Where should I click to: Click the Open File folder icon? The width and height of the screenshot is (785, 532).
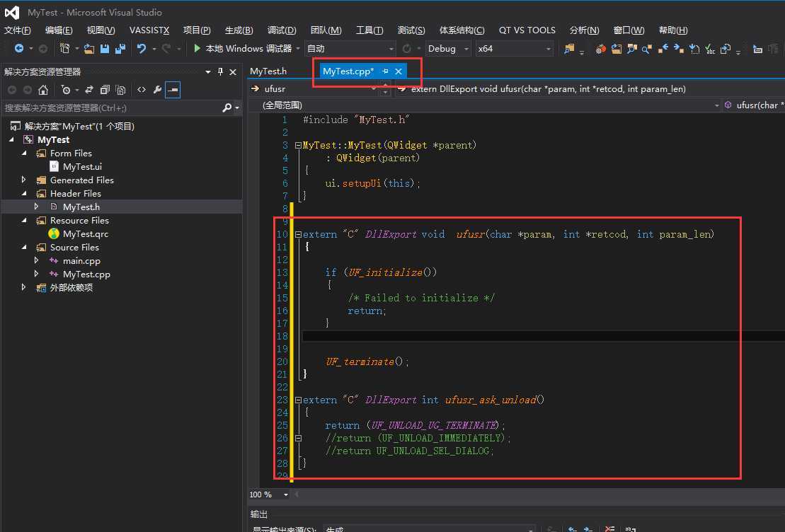pyautogui.click(x=89, y=49)
